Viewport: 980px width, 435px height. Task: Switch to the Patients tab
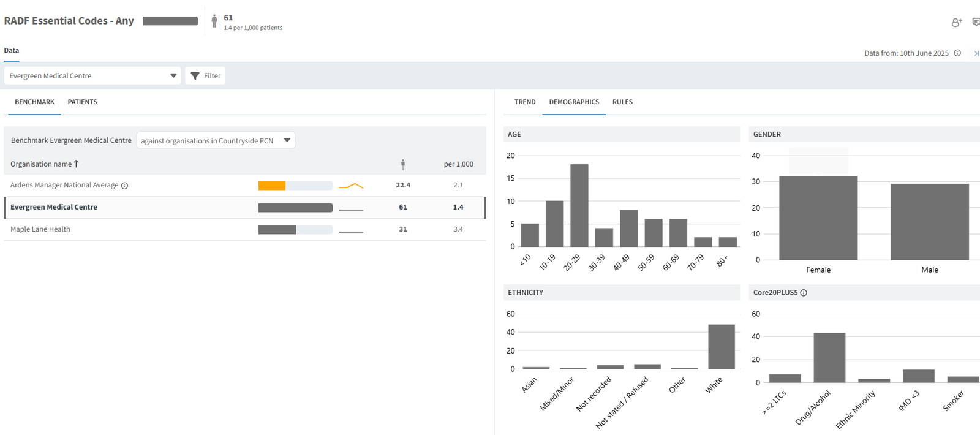click(82, 102)
